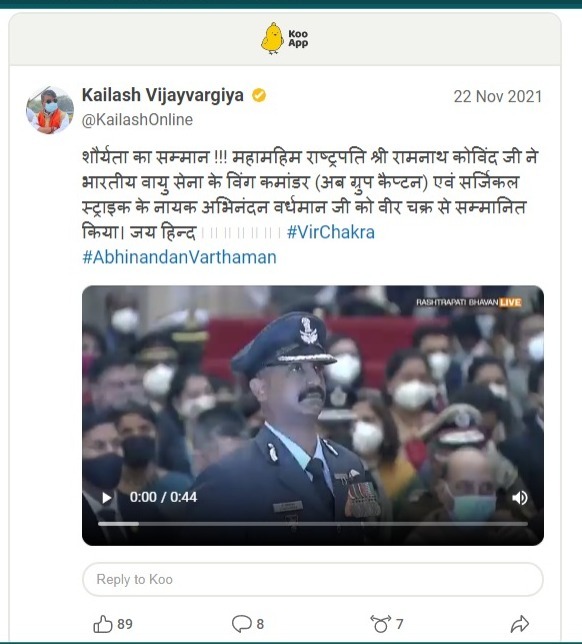The height and width of the screenshot is (644, 582).
Task: Click inside the Reply to Koo field
Action: click(x=313, y=579)
